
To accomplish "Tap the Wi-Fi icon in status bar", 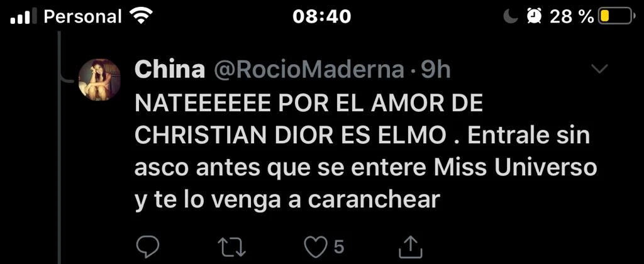I will point(140,16).
